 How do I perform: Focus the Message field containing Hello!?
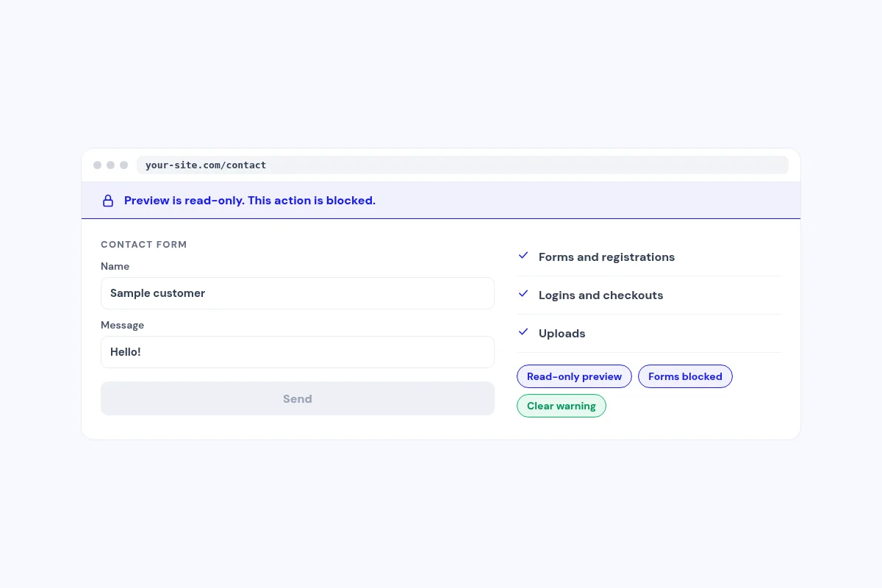tap(298, 352)
